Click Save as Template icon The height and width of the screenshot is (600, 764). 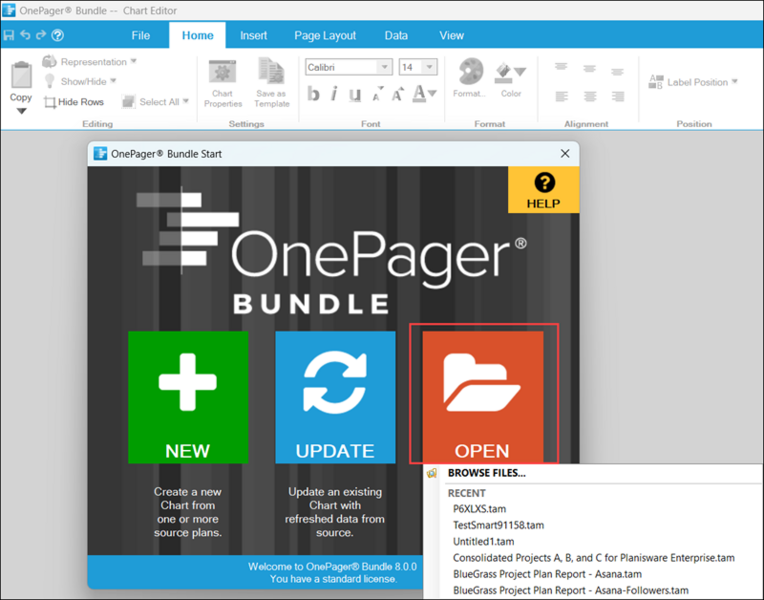(272, 83)
